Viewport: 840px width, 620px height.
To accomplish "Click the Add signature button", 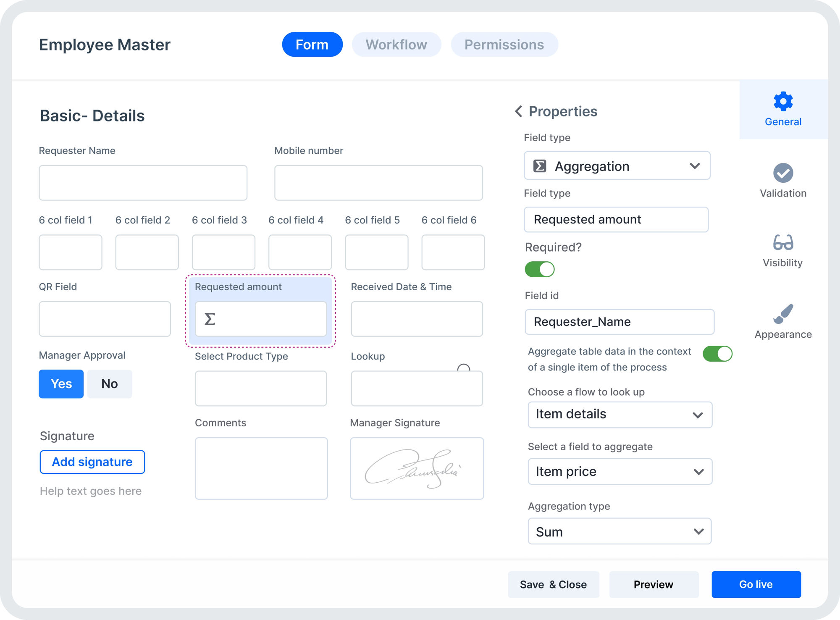I will click(91, 462).
